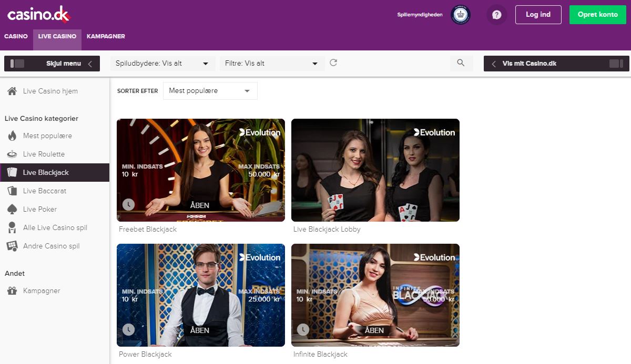
Task: Open the Live Blackjack Lobby title link
Action: pos(327,230)
